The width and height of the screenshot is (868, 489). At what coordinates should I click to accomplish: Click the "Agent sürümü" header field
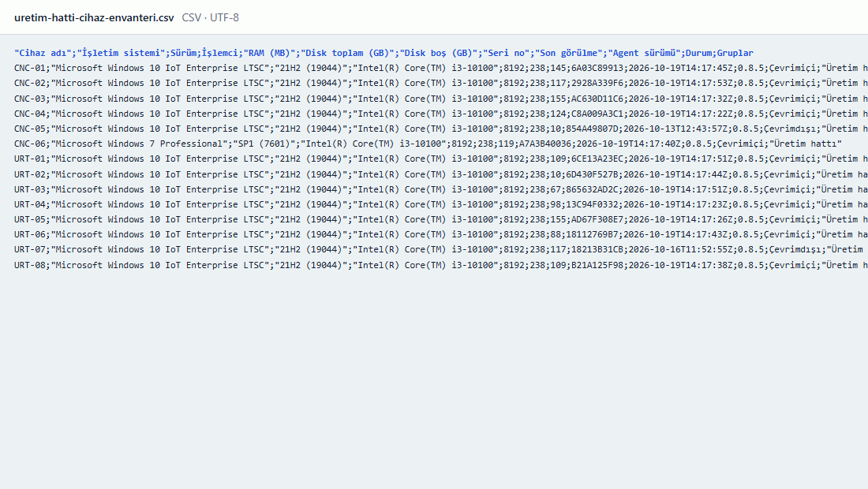[x=645, y=53]
